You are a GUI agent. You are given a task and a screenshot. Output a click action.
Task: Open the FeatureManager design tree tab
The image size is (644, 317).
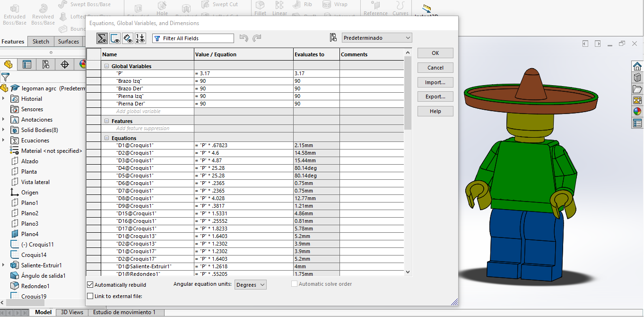(x=9, y=64)
